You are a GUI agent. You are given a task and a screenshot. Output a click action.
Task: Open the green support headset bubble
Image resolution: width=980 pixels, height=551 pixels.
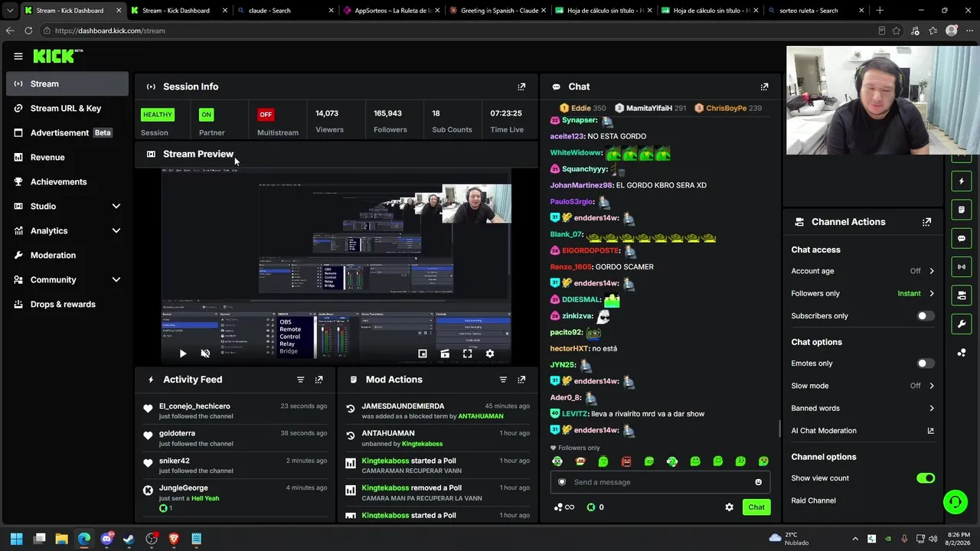[x=955, y=502]
